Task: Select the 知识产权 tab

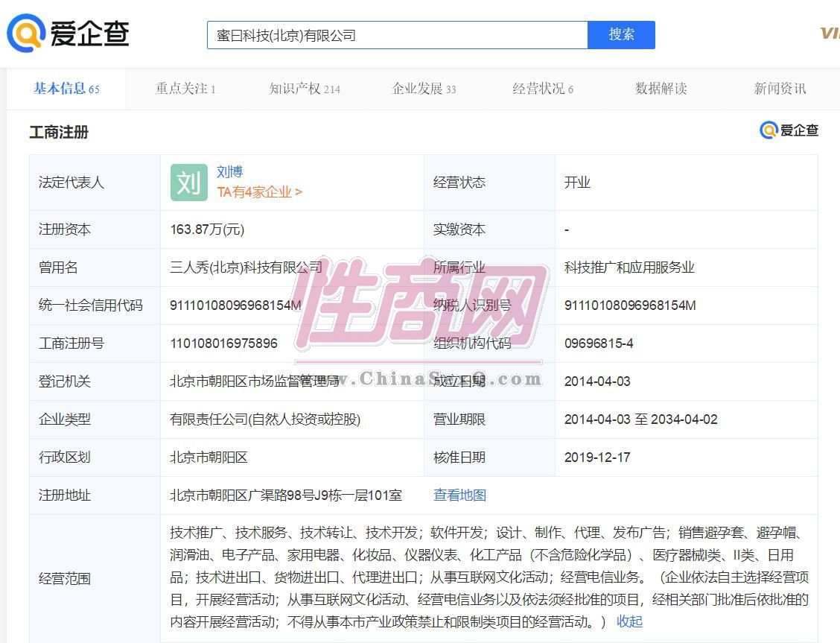Action: [304, 89]
